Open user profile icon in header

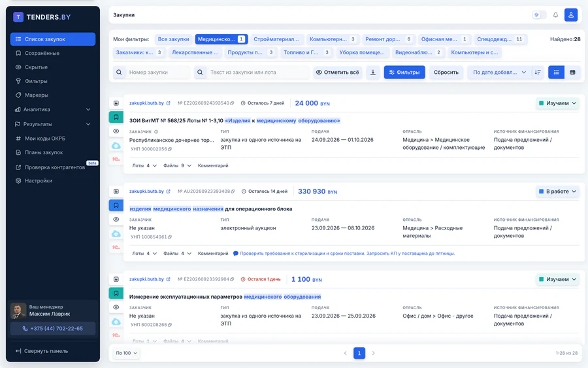click(x=571, y=15)
